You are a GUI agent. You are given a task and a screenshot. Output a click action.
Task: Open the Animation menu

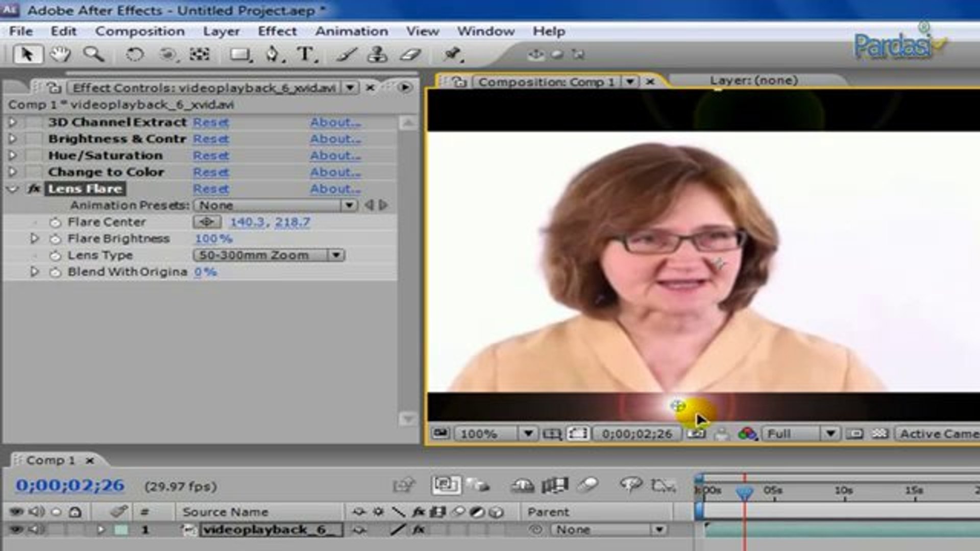pos(351,31)
